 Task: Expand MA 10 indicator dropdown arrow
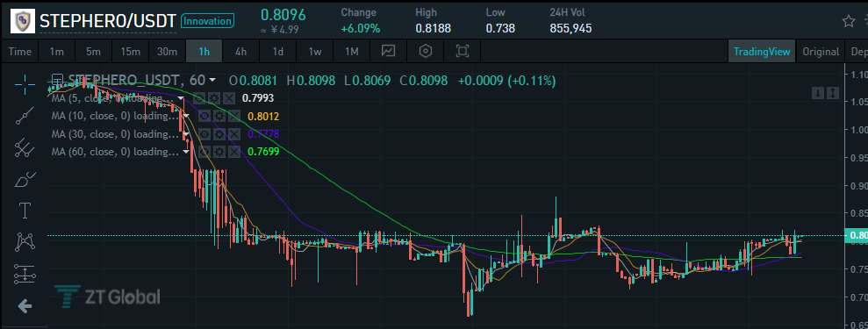pos(187,117)
